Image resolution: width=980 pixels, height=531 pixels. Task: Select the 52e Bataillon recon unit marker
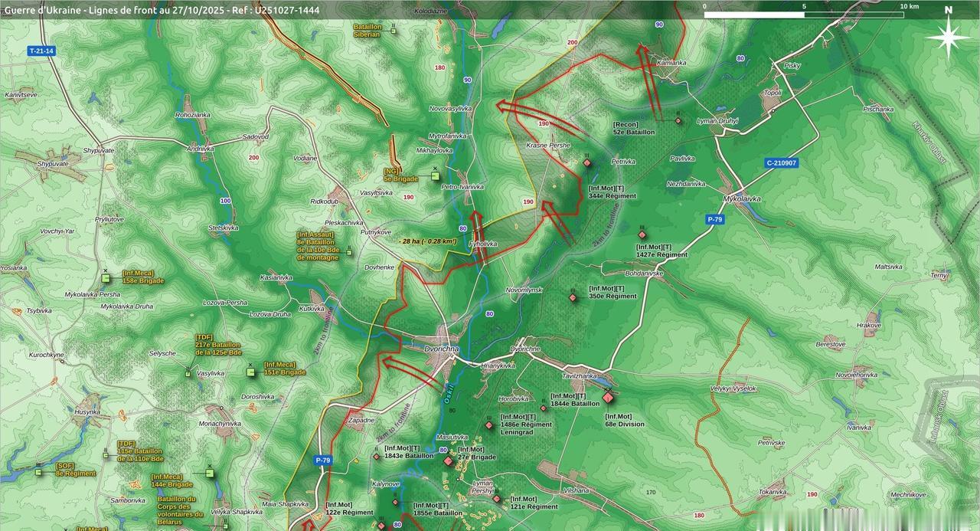pyautogui.click(x=678, y=120)
